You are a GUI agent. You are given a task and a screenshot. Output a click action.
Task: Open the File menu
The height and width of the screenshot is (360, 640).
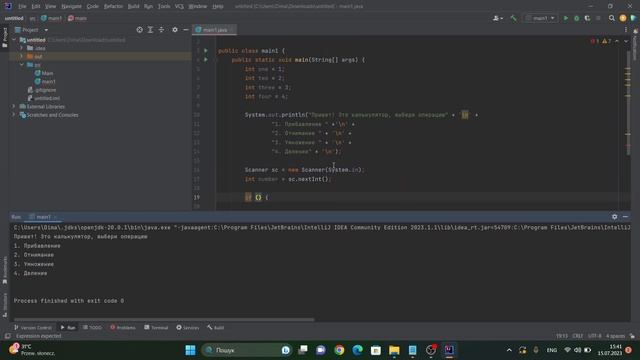[22, 6]
